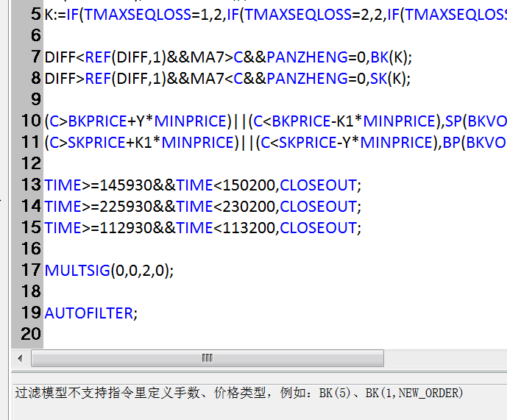Click CLOSEOUT on line 14
This screenshot has height=420, width=507.
coord(318,207)
